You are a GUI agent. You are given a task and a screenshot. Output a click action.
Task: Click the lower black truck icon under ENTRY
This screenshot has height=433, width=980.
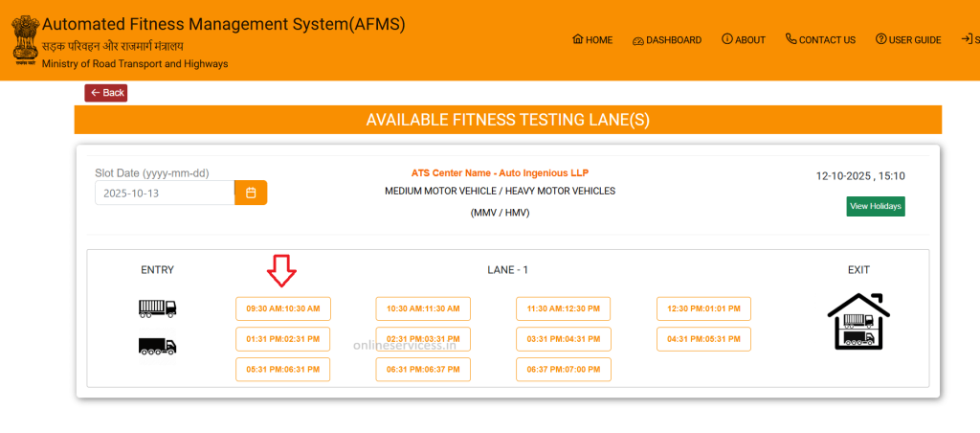pos(157,346)
